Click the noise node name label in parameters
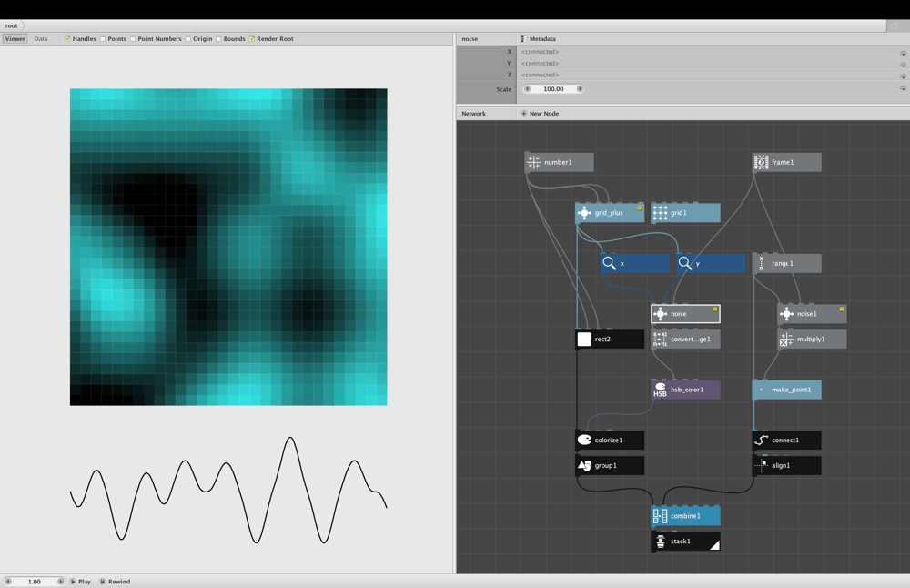The height and width of the screenshot is (588, 910). (470, 39)
